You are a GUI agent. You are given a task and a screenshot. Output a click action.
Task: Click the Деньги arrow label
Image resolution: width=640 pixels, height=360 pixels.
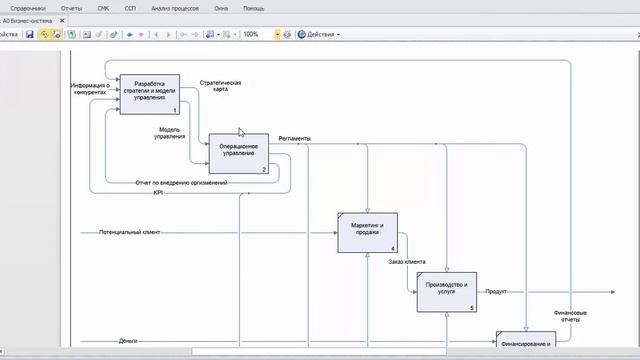(128, 341)
